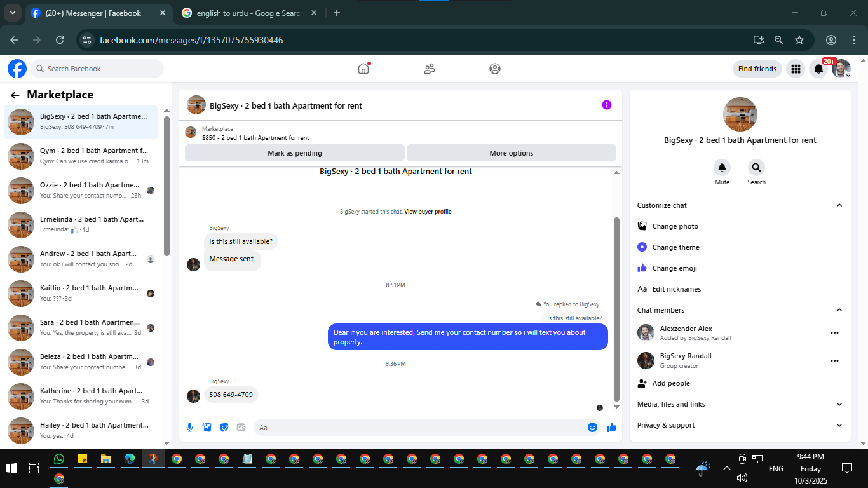Open conversation information purple icon
The width and height of the screenshot is (868, 488).
[x=607, y=105]
